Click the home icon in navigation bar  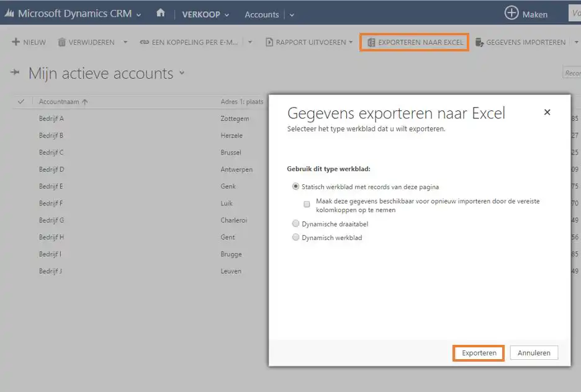pyautogui.click(x=161, y=13)
